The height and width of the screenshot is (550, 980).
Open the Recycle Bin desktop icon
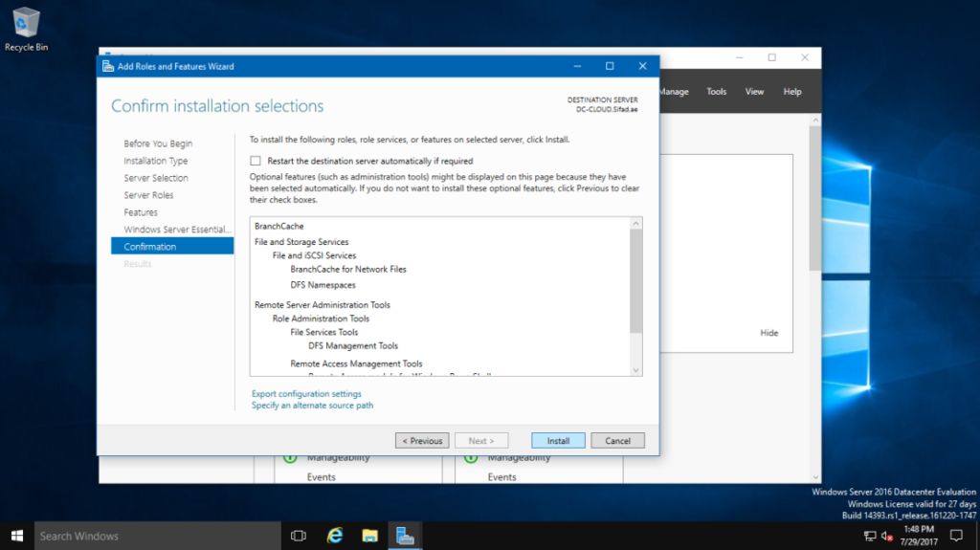26,29
